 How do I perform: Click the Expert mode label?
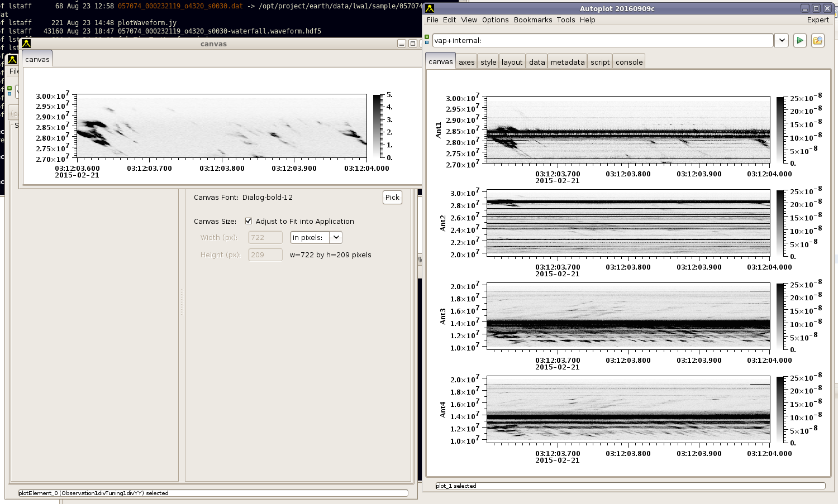pos(818,20)
